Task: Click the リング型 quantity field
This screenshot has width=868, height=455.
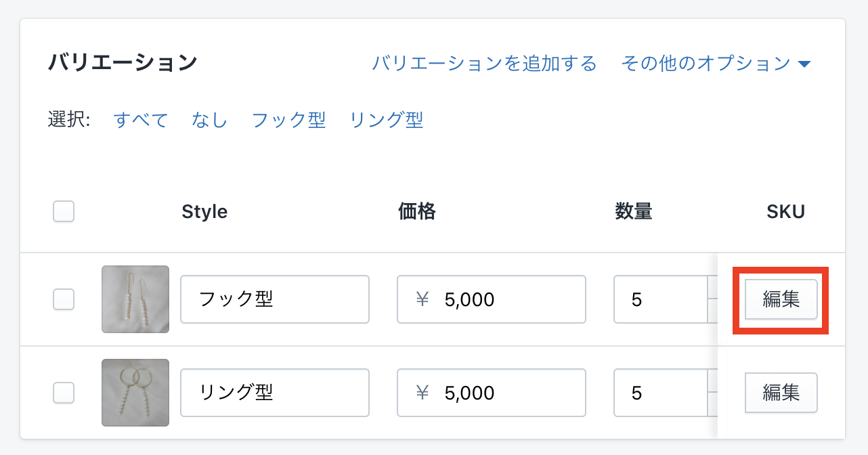Action: (660, 393)
